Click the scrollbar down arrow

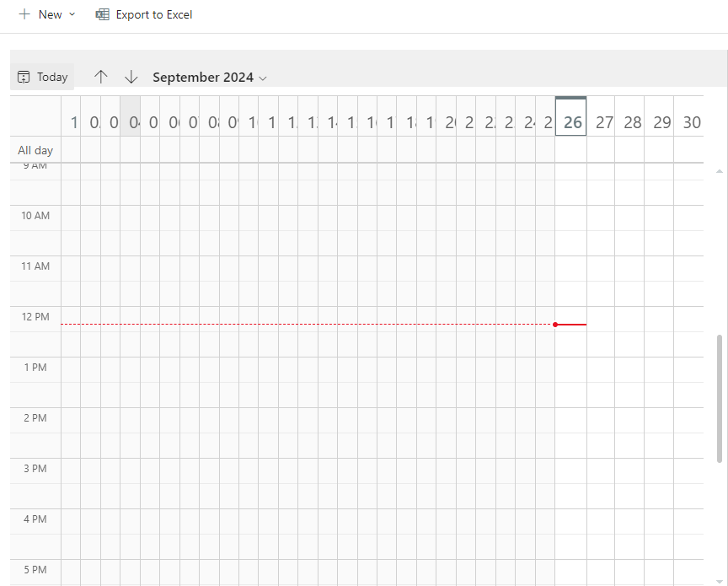coord(720,581)
